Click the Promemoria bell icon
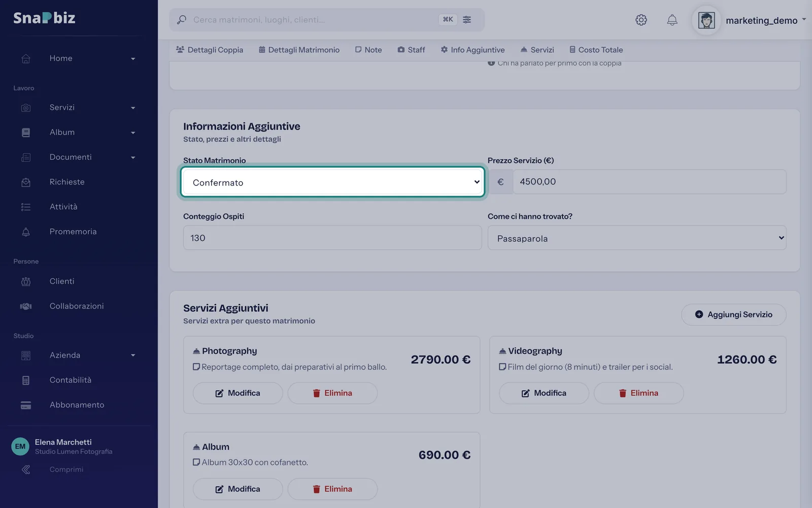The height and width of the screenshot is (508, 812). click(26, 232)
